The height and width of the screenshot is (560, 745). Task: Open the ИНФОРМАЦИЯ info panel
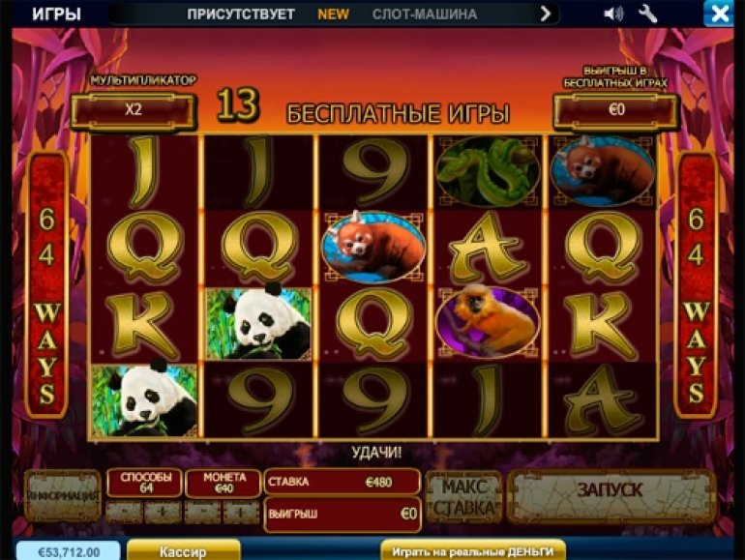point(62,495)
